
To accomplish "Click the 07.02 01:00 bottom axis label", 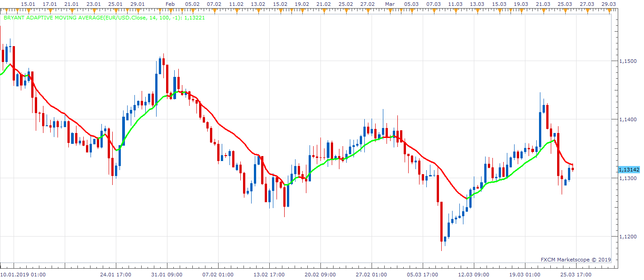I will (218, 275).
